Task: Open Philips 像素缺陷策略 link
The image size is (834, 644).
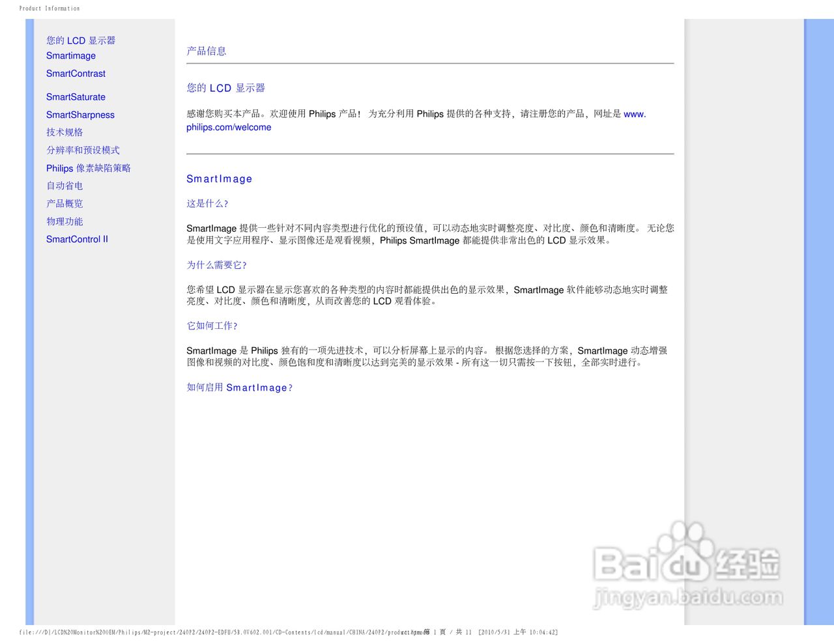Action: pos(89,168)
